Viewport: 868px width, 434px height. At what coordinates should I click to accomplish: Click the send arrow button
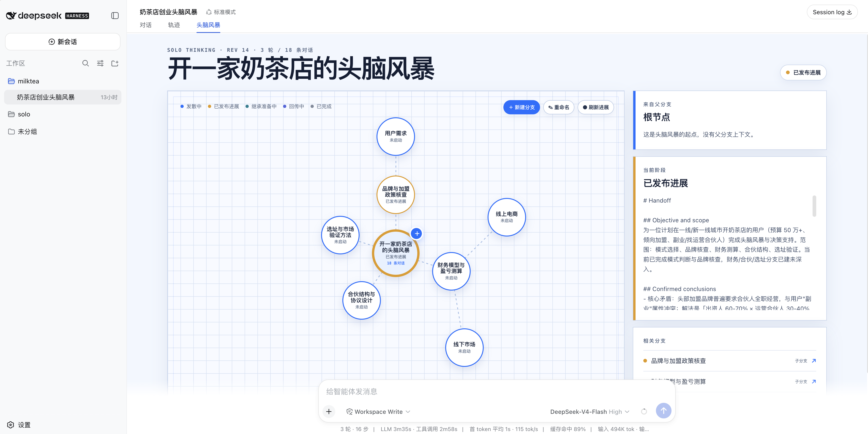click(x=663, y=411)
